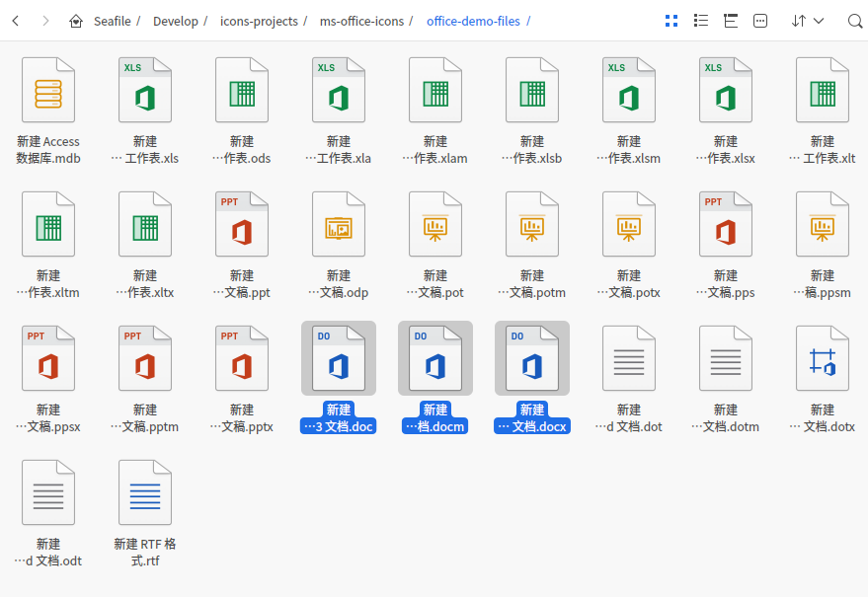Select the .xltx template file icon
The height and width of the screenshot is (597, 868).
tap(145, 224)
